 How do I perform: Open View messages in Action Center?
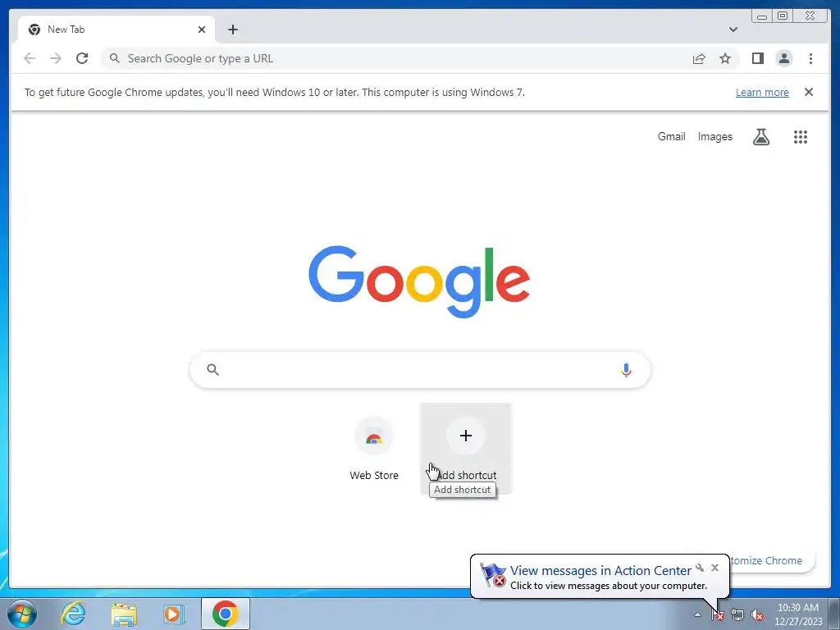point(600,571)
